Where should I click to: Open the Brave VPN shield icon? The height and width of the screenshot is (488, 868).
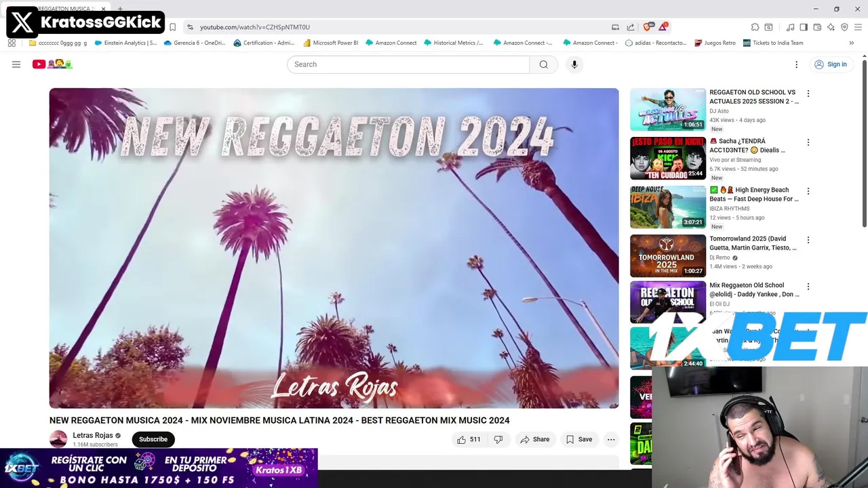[844, 27]
